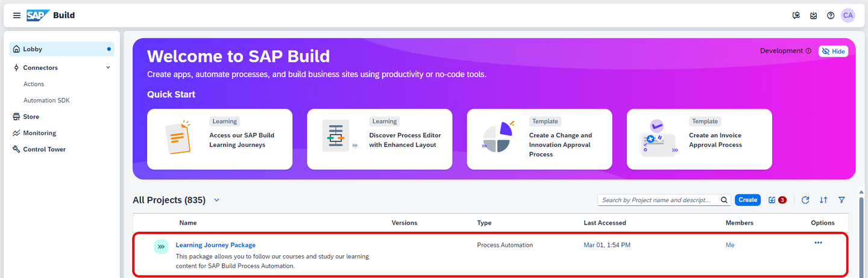Click the Me members link
Image resolution: width=868 pixels, height=278 pixels.
pos(730,245)
